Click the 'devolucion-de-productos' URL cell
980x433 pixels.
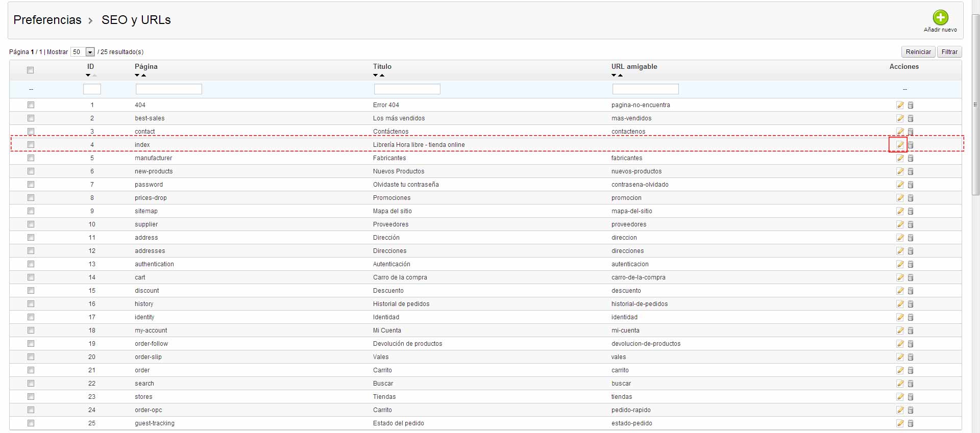(646, 344)
